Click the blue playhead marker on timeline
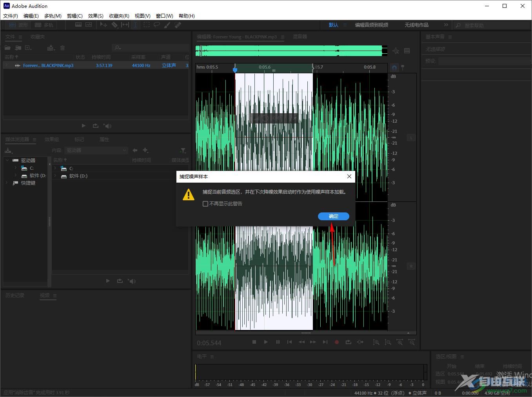 235,70
